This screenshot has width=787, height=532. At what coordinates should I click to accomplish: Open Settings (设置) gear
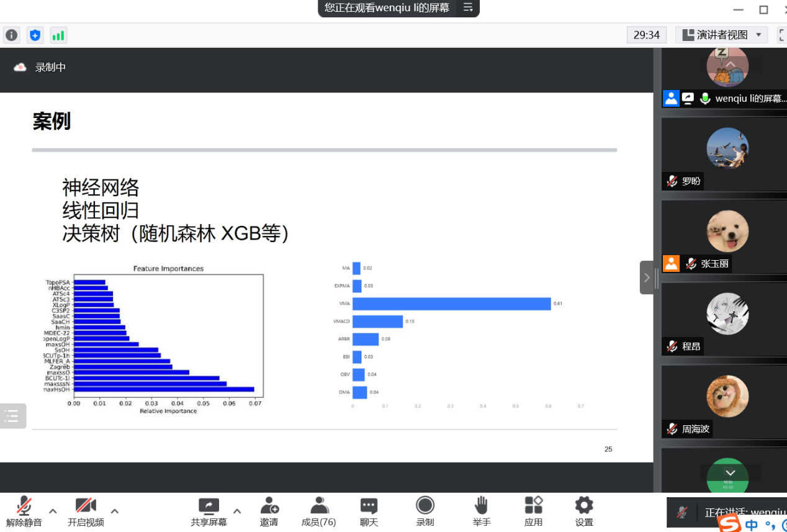coord(583,511)
